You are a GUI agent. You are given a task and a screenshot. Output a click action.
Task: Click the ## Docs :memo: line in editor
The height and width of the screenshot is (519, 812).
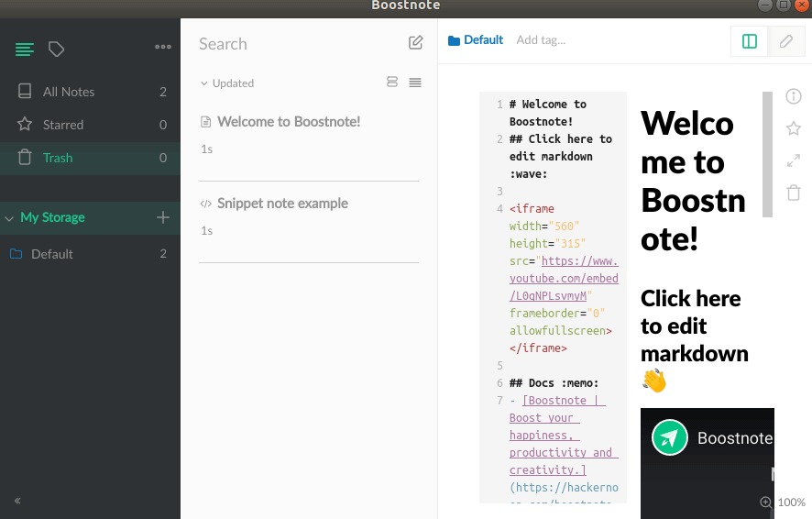[554, 383]
